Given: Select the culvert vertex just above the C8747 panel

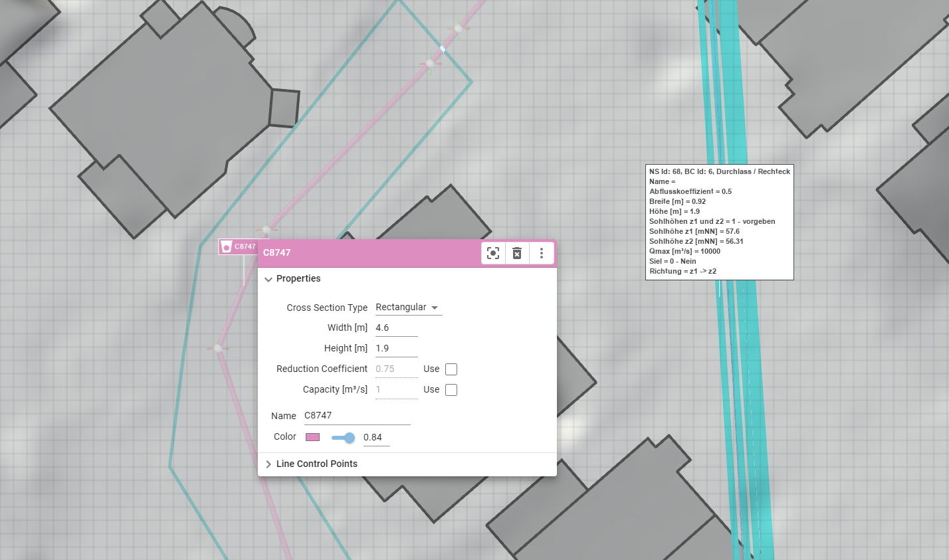Looking at the screenshot, I should (x=266, y=230).
